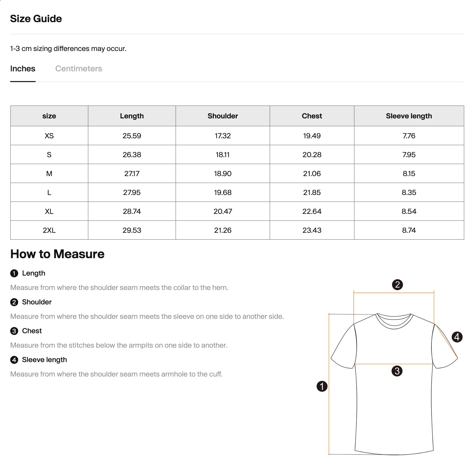Select the XS size row label

tap(49, 136)
